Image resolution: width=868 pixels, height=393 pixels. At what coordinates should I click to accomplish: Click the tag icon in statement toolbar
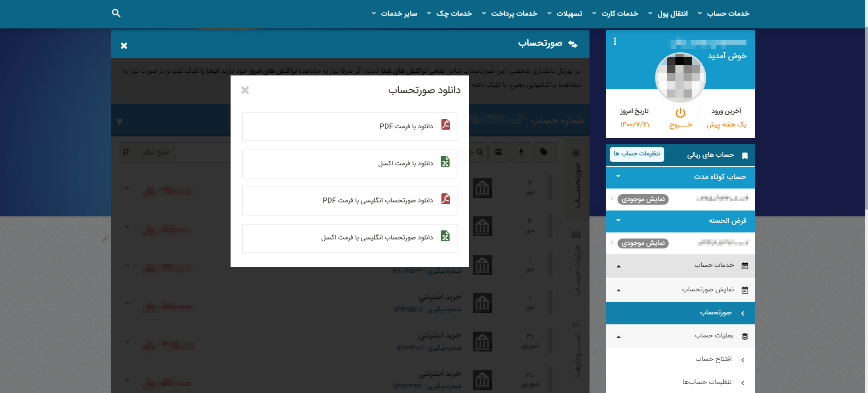(544, 152)
